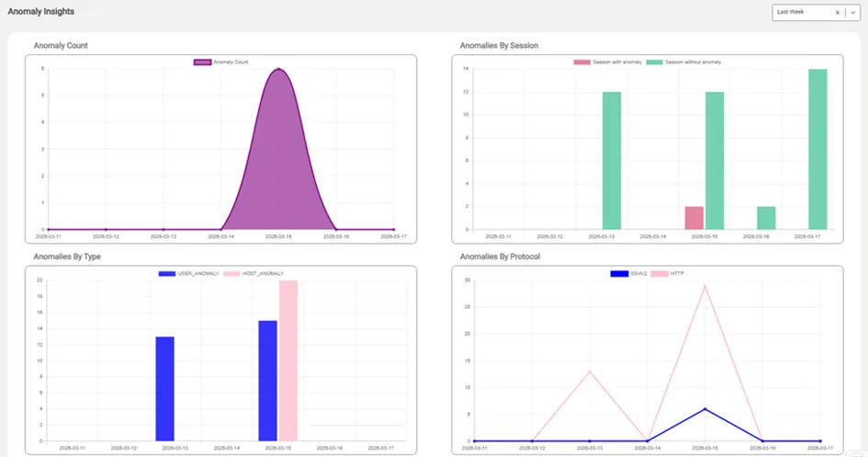Toggle the Anomaly Count legend item

[220, 62]
